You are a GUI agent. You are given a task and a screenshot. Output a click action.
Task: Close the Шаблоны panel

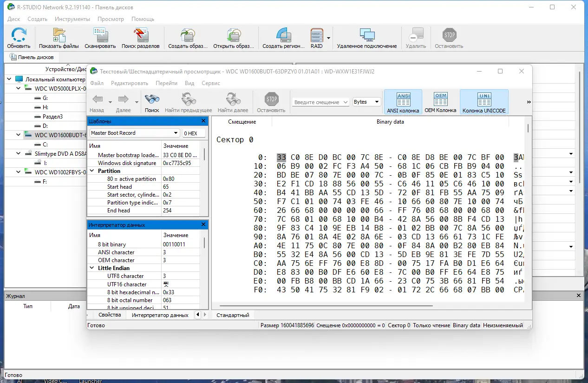pos(203,121)
